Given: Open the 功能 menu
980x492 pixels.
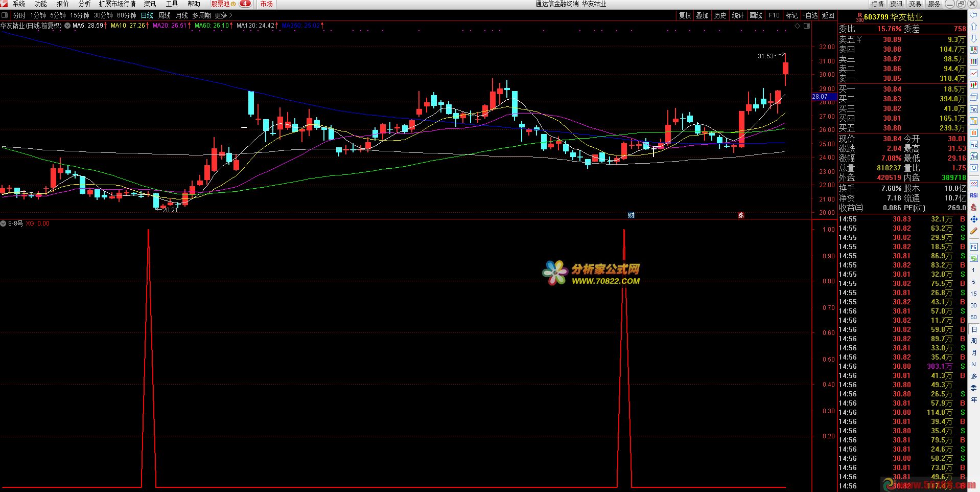Looking at the screenshot, I should (x=41, y=4).
